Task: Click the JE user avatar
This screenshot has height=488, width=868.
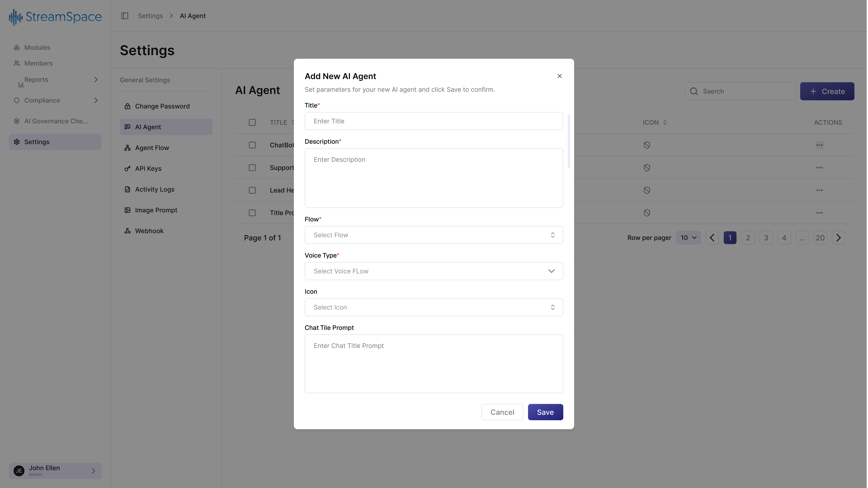Action: 19,471
